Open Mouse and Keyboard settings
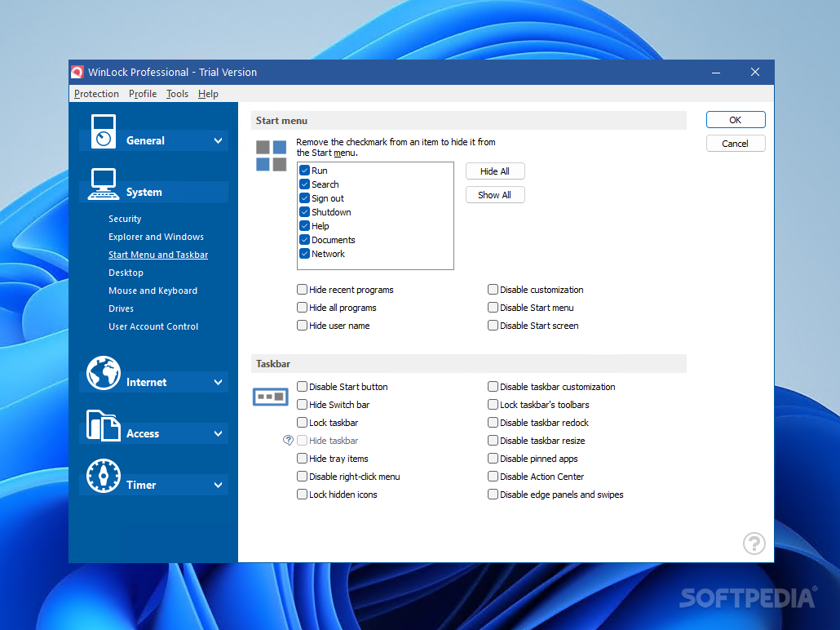Screen dimensions: 840x630 [153, 291]
